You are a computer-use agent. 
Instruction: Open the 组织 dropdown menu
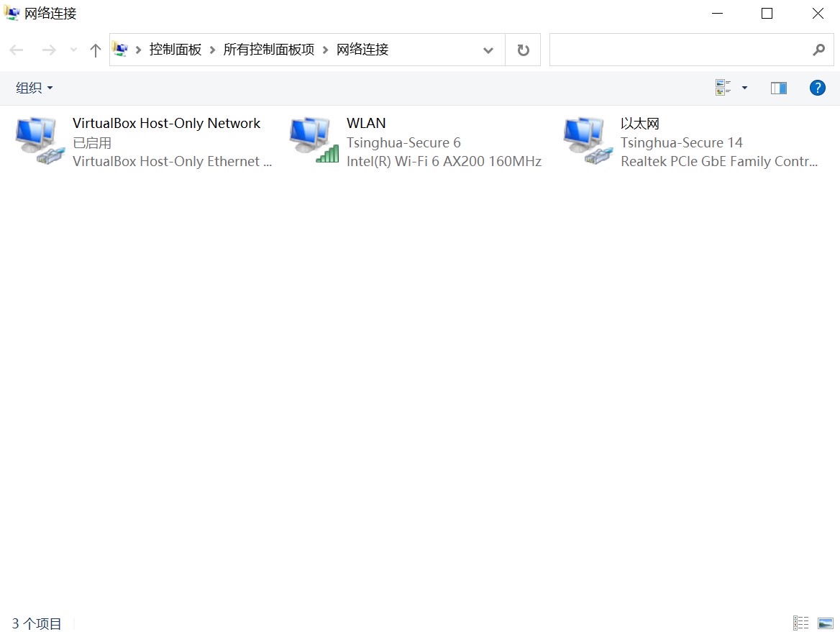(x=34, y=88)
